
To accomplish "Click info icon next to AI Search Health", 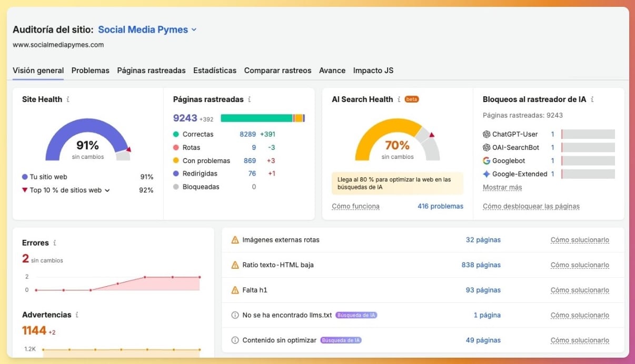I will click(x=399, y=99).
